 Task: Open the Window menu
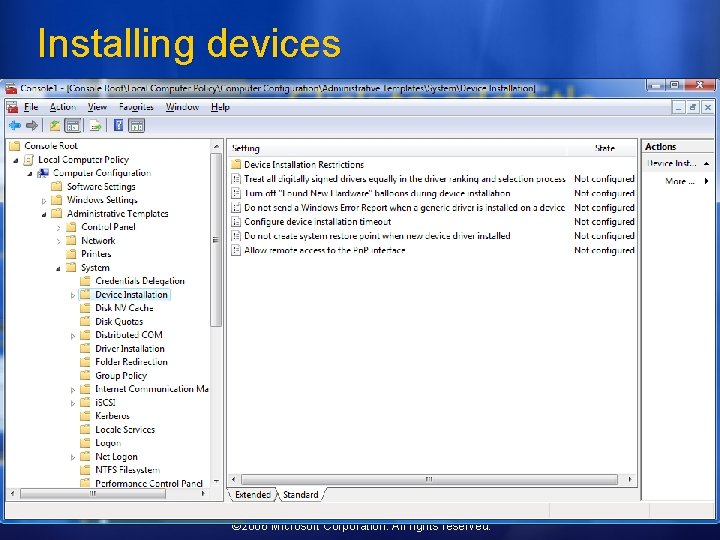(x=182, y=107)
